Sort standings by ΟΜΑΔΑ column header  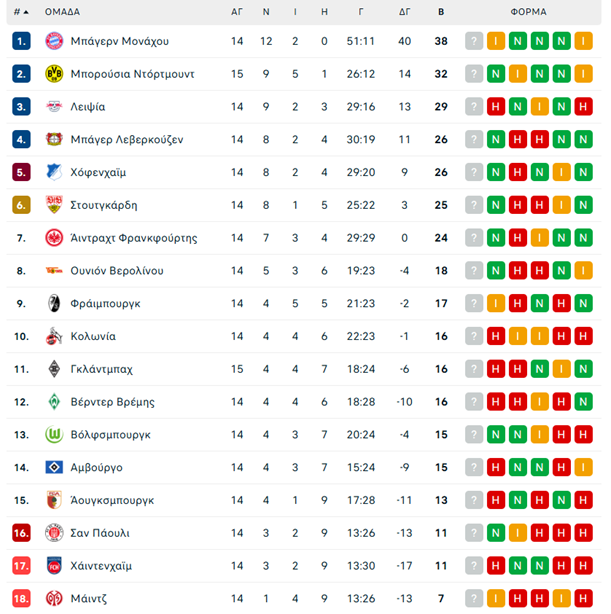[62, 12]
